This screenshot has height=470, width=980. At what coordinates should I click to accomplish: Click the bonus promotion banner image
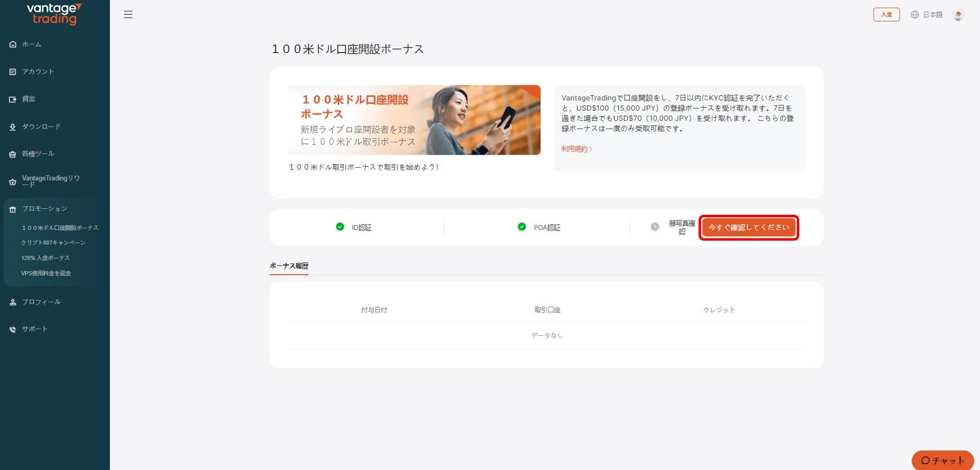(415, 120)
